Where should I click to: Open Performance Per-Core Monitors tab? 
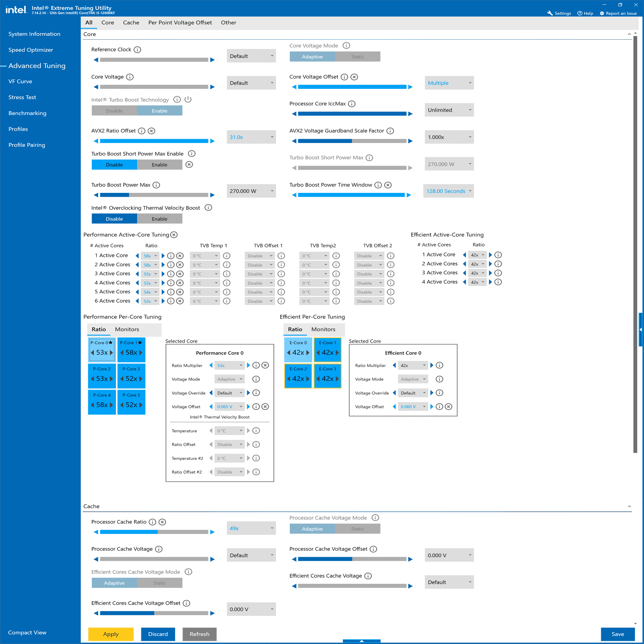(127, 329)
